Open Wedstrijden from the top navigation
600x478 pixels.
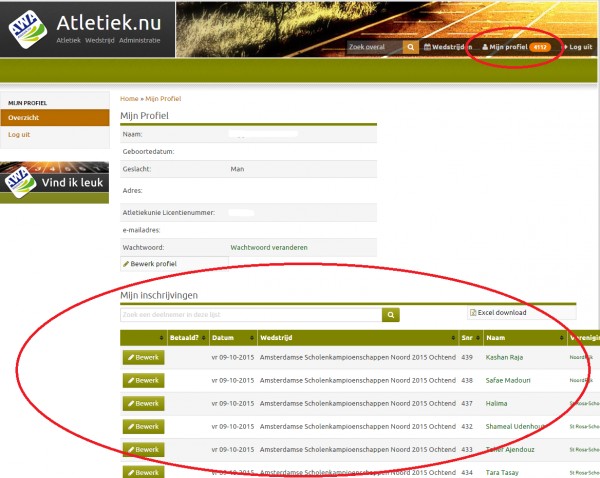(x=446, y=47)
